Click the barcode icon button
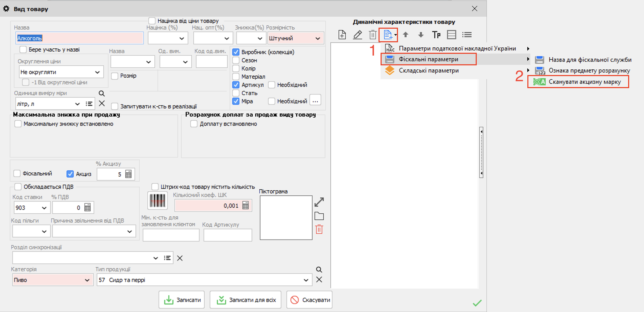The width and height of the screenshot is (644, 312). pyautogui.click(x=158, y=201)
